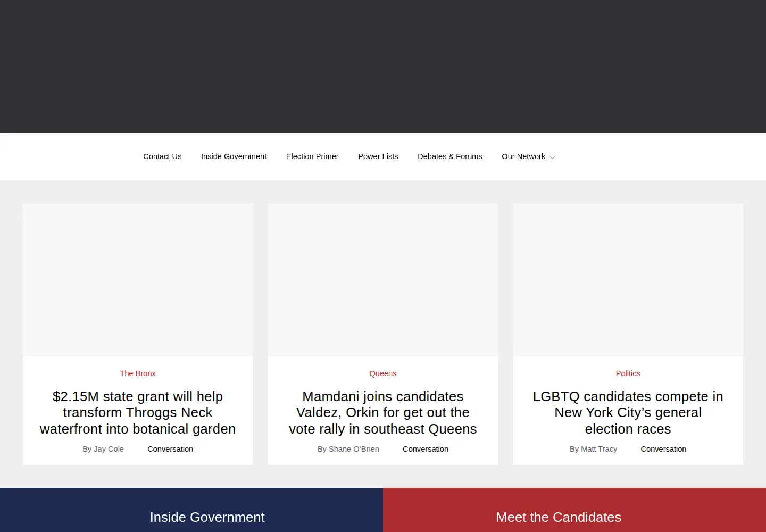Image resolution: width=766 pixels, height=532 pixels.
Task: Read the LGBTQ candidates election races article
Action: pos(628,413)
